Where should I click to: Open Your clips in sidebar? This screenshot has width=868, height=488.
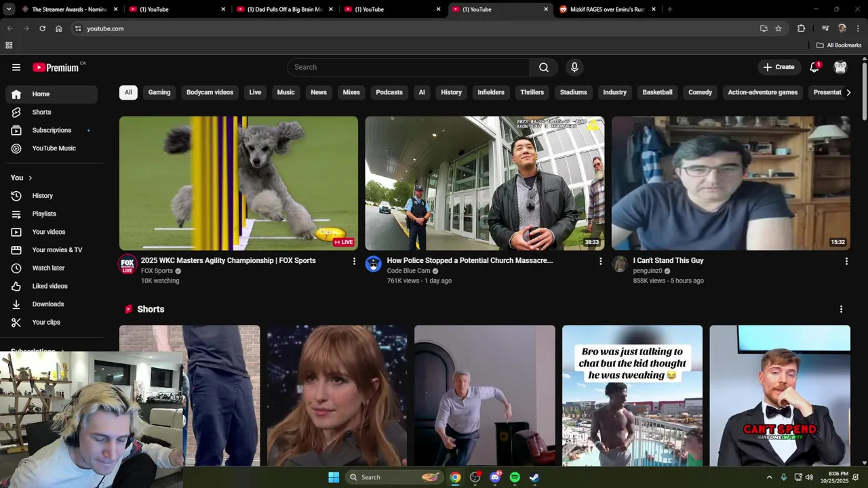point(51,322)
